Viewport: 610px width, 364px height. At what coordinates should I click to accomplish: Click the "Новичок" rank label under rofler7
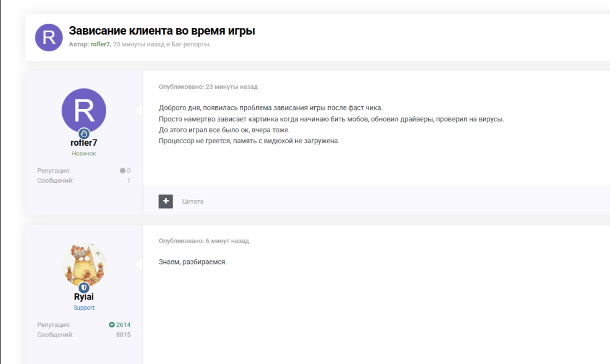click(84, 153)
